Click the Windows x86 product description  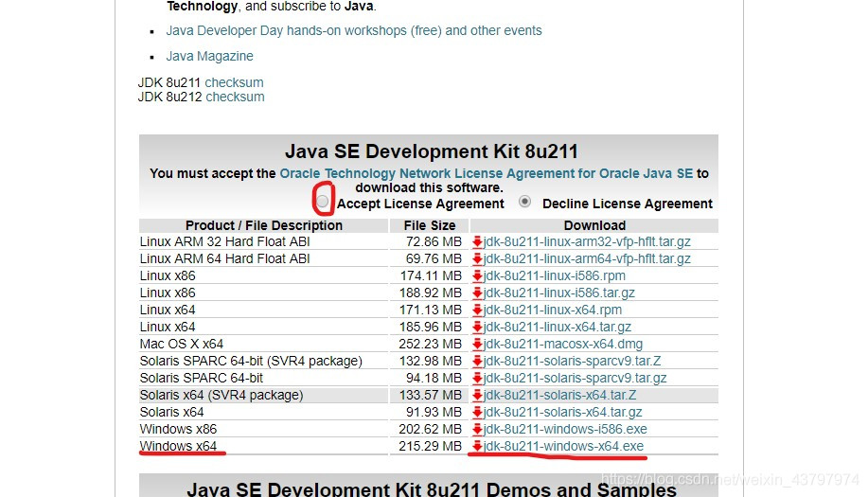point(178,429)
